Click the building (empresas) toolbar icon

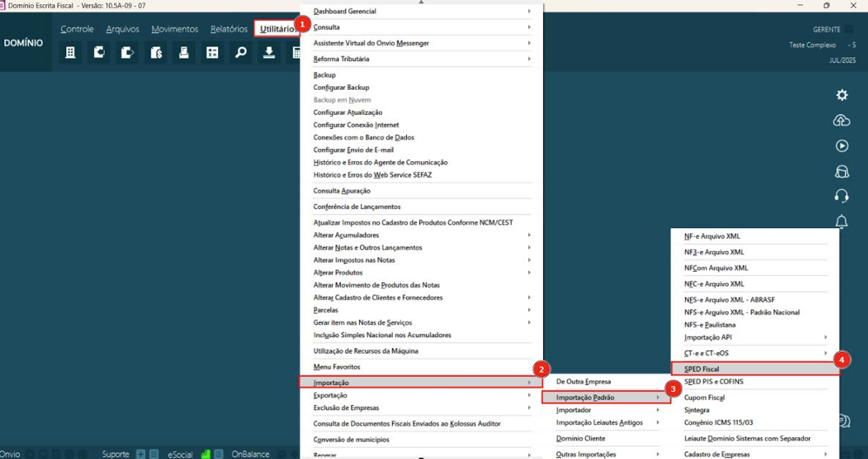[71, 53]
